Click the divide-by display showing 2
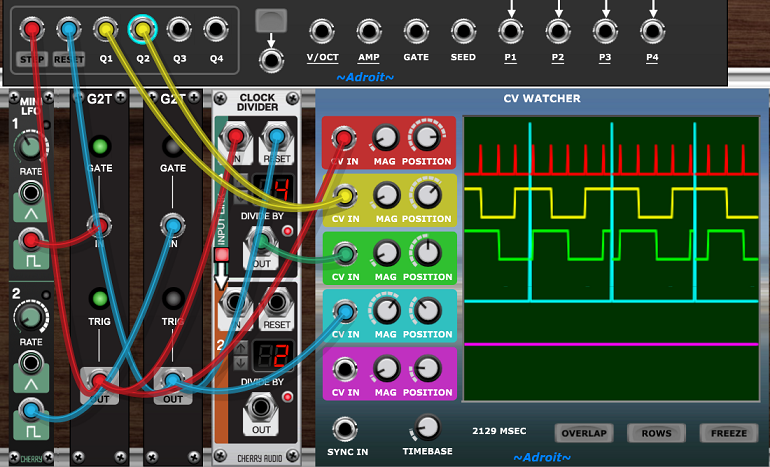770x467 pixels. click(x=274, y=355)
